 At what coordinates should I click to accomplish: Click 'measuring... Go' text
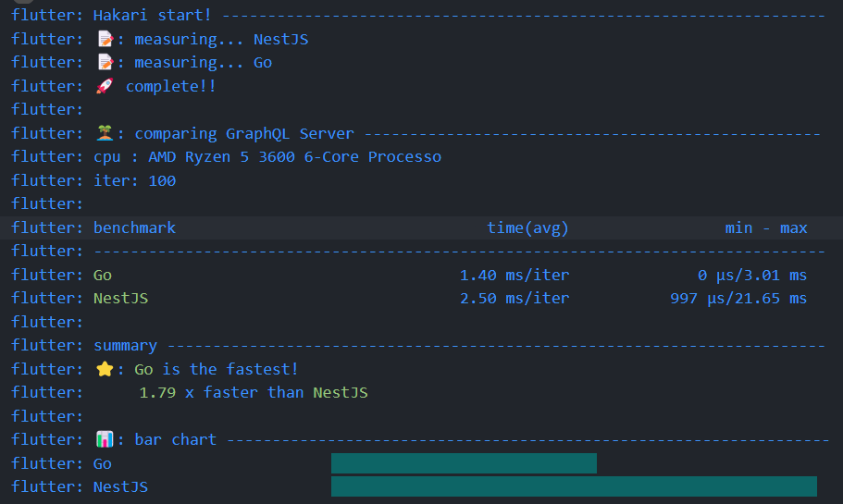click(203, 63)
